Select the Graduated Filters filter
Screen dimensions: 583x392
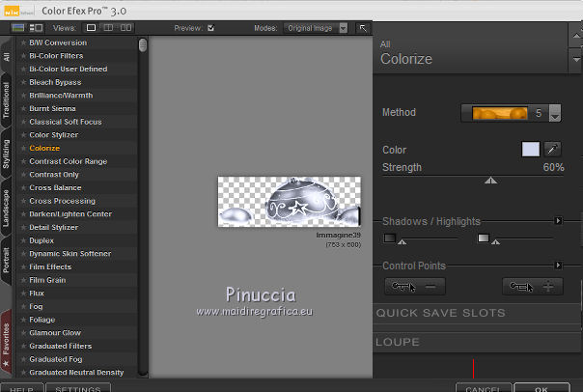point(60,347)
